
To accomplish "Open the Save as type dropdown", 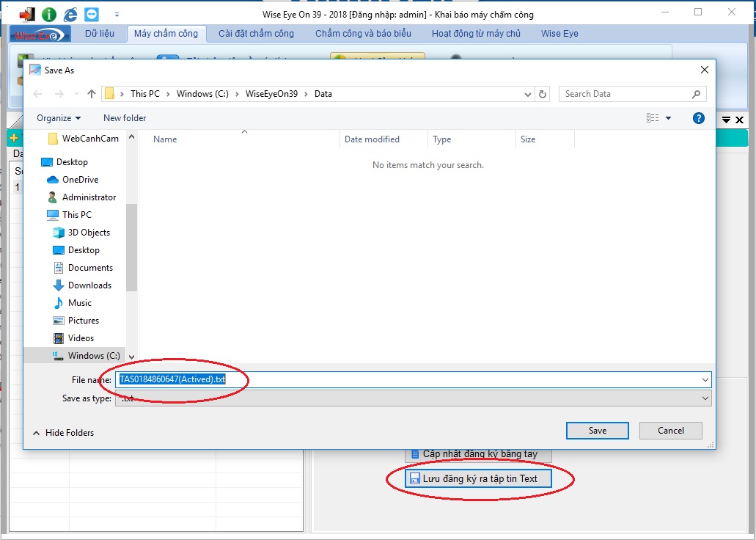I will point(705,398).
